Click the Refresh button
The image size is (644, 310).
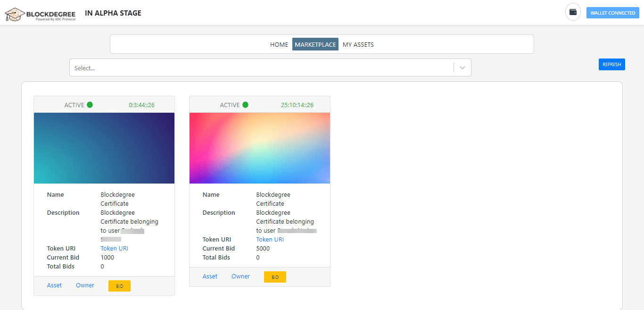tap(612, 64)
